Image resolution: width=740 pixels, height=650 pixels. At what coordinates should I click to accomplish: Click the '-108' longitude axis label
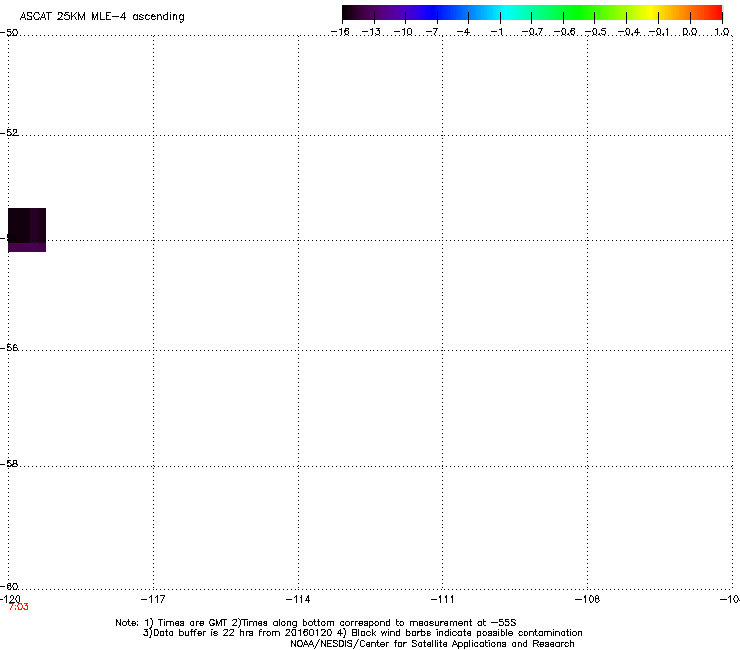point(588,599)
